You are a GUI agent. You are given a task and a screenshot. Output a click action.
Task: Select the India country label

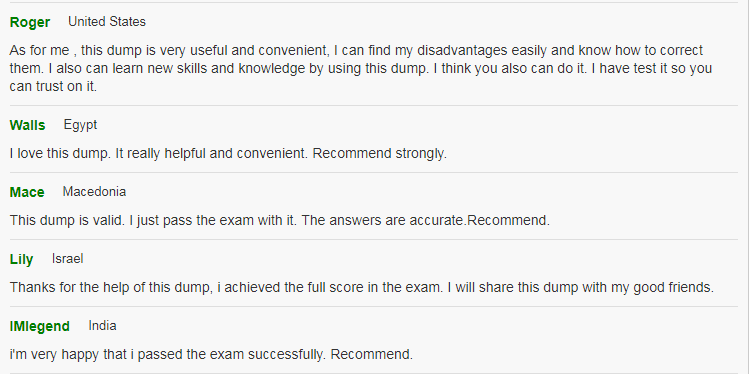click(102, 326)
